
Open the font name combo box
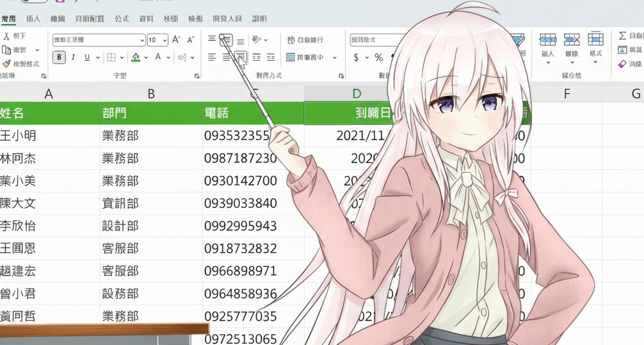pos(99,40)
